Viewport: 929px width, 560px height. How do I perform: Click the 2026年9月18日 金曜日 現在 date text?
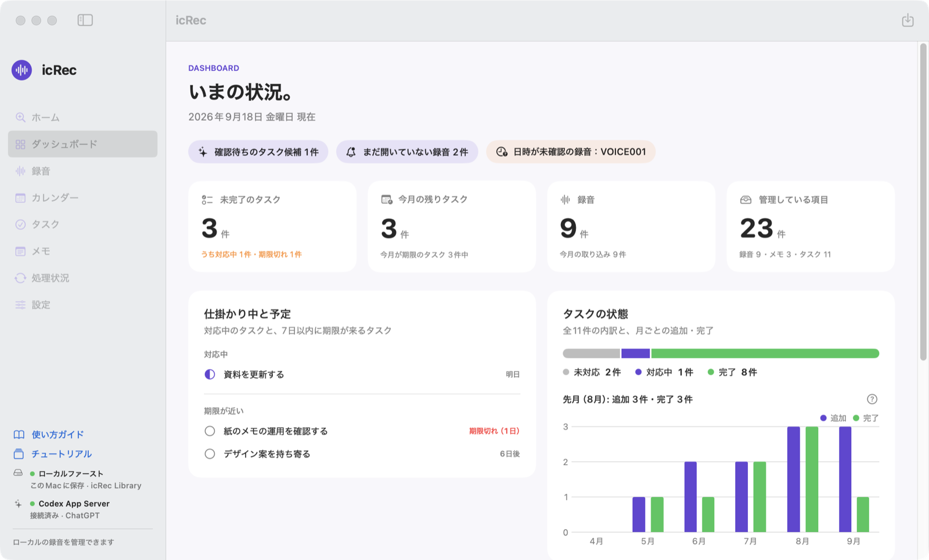(252, 117)
